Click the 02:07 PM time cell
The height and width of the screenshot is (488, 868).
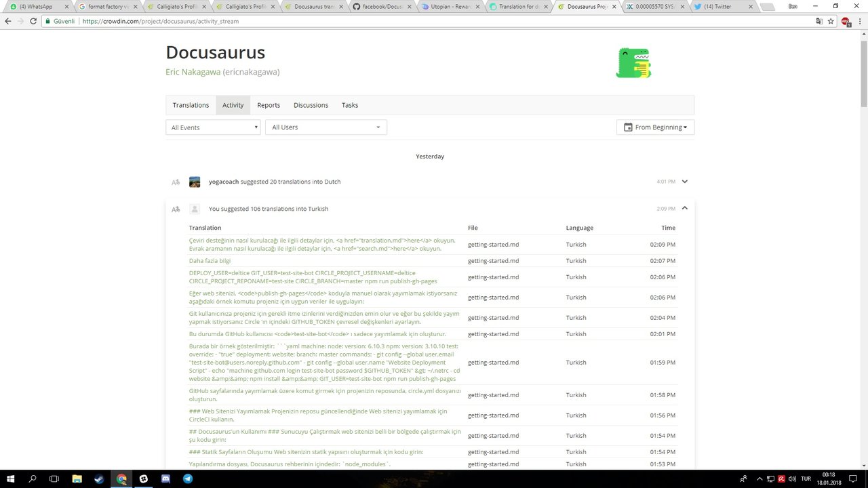(x=663, y=261)
